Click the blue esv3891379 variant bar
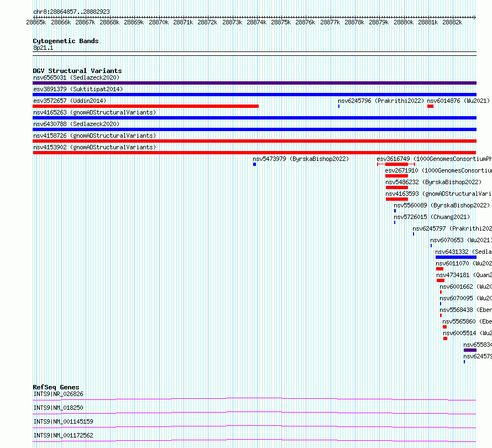Image resolution: width=492 pixels, height=448 pixels. (254, 95)
